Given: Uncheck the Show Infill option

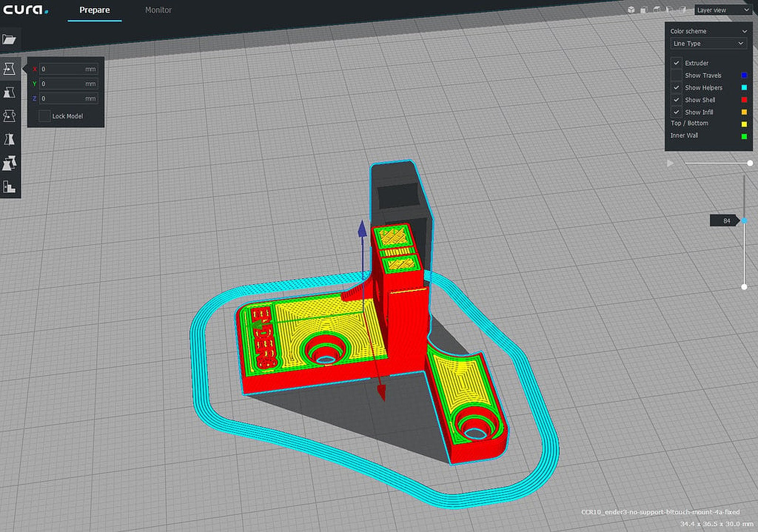Looking at the screenshot, I should (677, 112).
